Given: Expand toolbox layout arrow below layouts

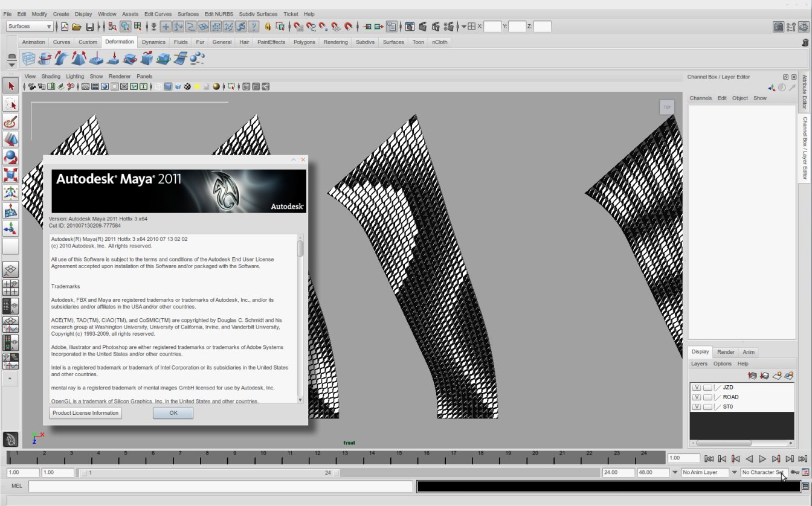Looking at the screenshot, I should 10,379.
